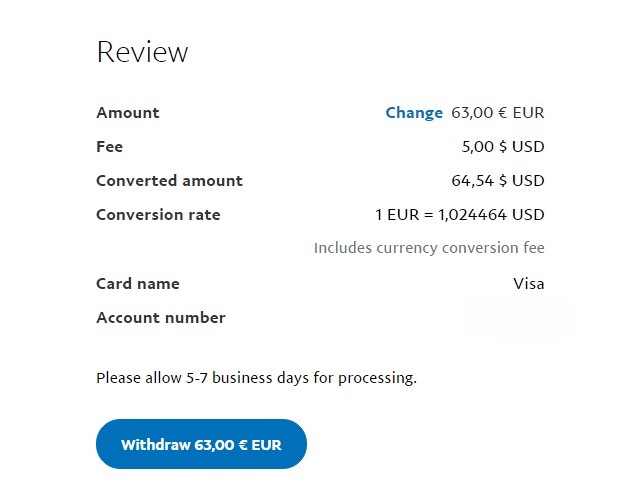Click the Fee label
Image resolution: width=640 pixels, height=480 pixels.
coord(109,147)
